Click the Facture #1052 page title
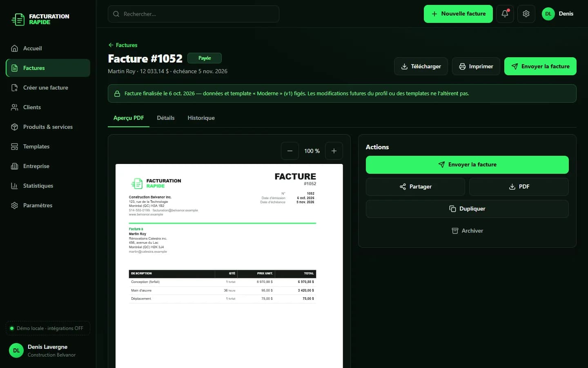The image size is (588, 368). click(145, 58)
